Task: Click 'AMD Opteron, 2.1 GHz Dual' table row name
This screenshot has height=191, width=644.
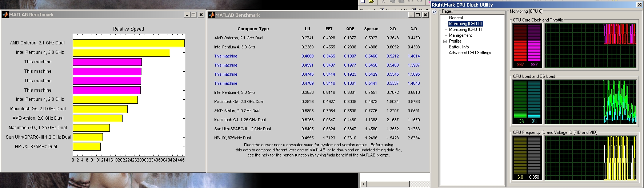Action: pos(239,38)
